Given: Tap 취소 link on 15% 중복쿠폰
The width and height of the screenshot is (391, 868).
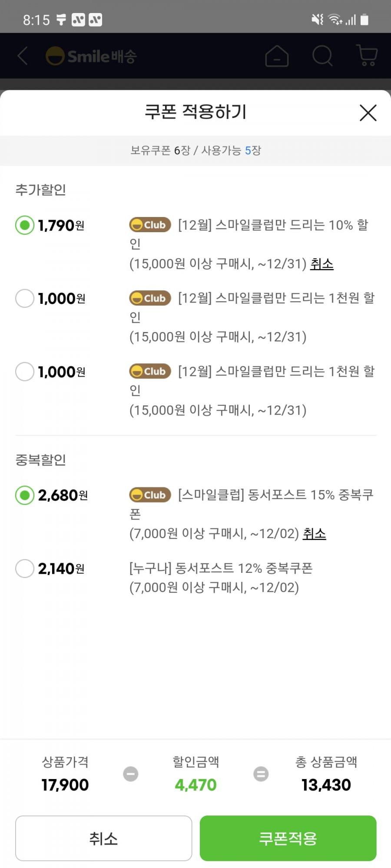Looking at the screenshot, I should [x=314, y=534].
